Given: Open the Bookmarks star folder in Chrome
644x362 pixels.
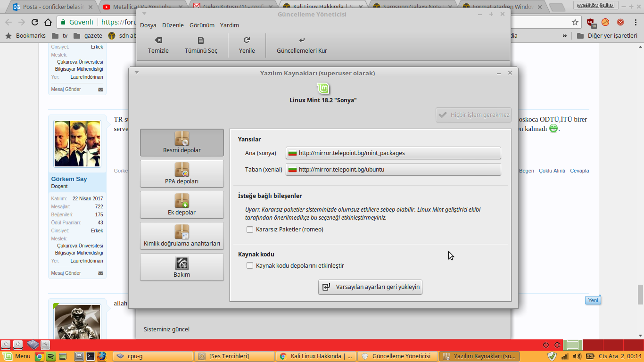Looking at the screenshot, I should click(x=25, y=35).
